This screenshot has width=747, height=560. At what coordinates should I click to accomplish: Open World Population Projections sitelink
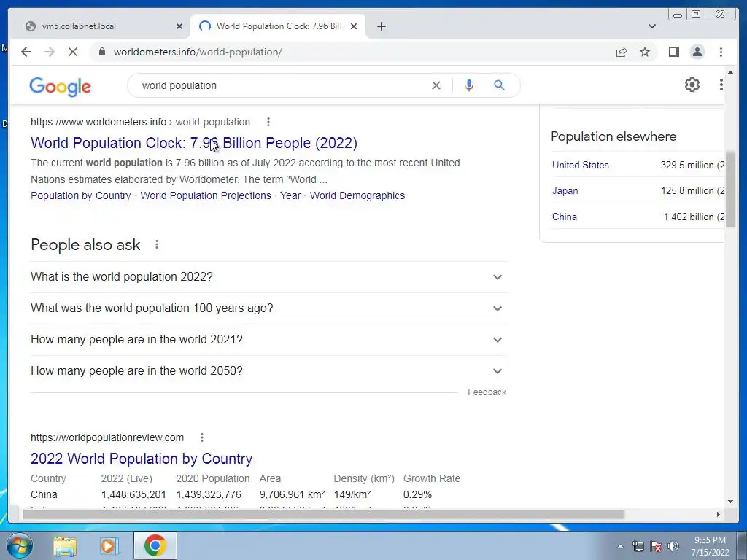(205, 195)
